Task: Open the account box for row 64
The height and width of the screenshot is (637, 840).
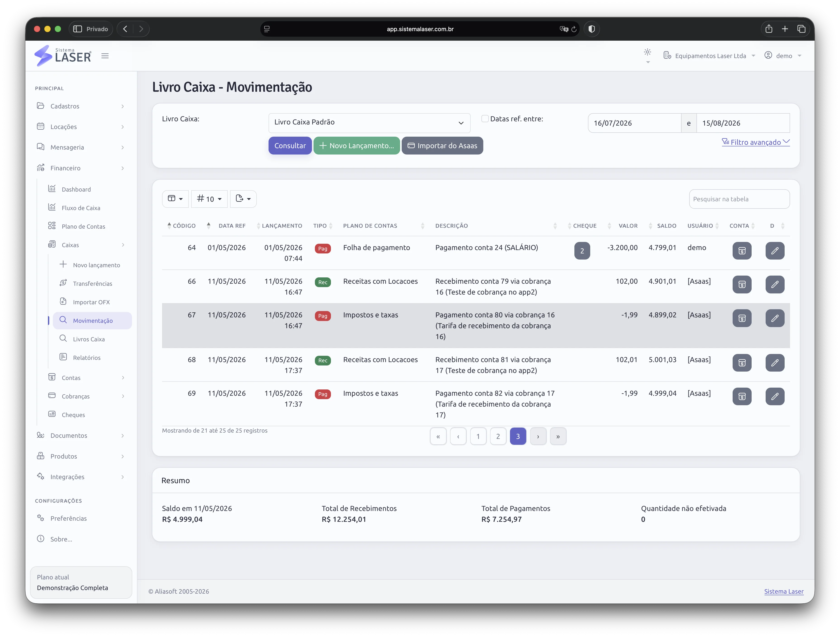Action: coord(742,251)
